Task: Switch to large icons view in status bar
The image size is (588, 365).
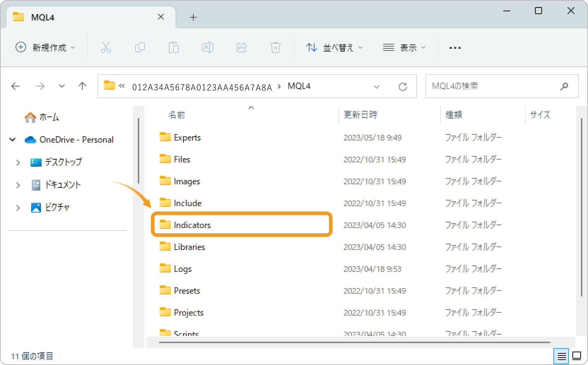Action: [577, 356]
